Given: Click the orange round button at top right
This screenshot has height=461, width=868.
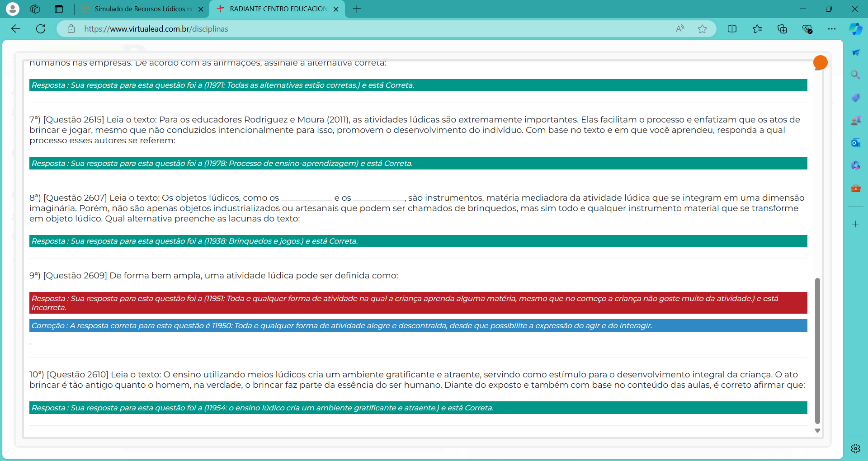Looking at the screenshot, I should click(x=820, y=62).
